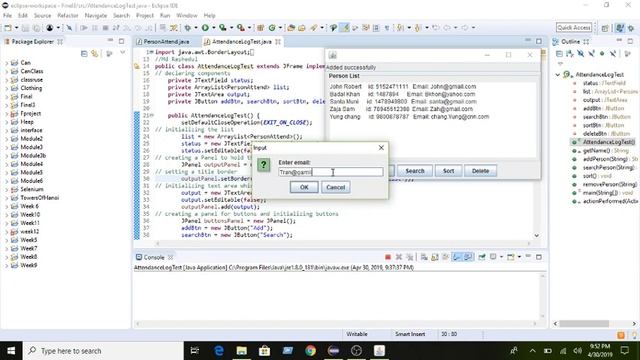Open the Display Selected Console dropdown arrow

(x=501, y=257)
